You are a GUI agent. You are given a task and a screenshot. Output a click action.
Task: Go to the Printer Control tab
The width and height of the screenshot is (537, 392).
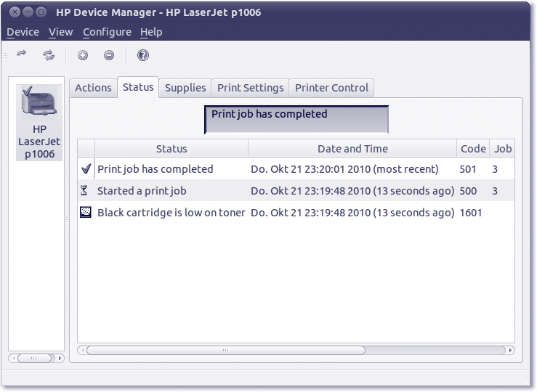pyautogui.click(x=331, y=88)
